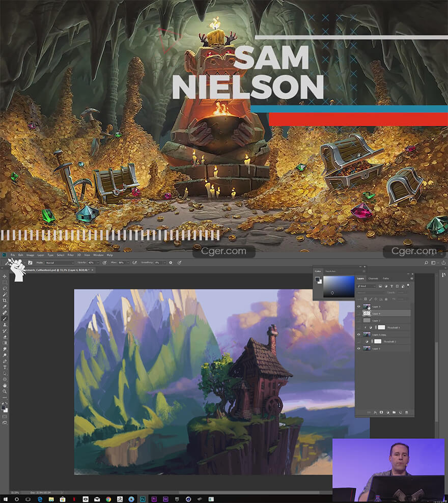448x503 pixels.
Task: Delete the selected layer with trash icon
Action: pyautogui.click(x=407, y=412)
